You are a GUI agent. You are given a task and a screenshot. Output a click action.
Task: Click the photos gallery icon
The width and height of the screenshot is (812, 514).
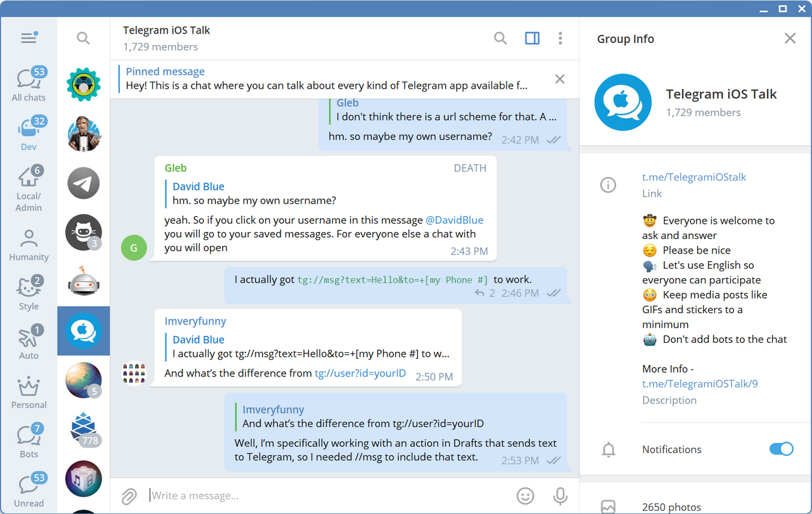tap(608, 507)
